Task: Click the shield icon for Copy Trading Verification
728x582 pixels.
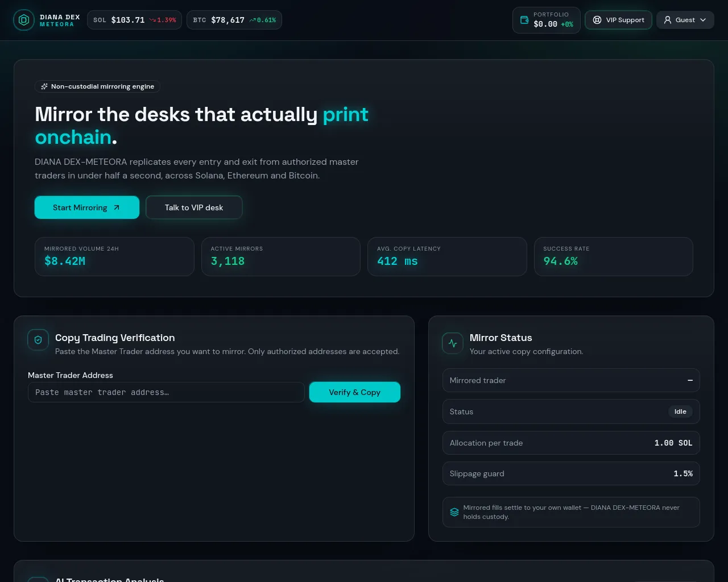Action: click(38, 340)
